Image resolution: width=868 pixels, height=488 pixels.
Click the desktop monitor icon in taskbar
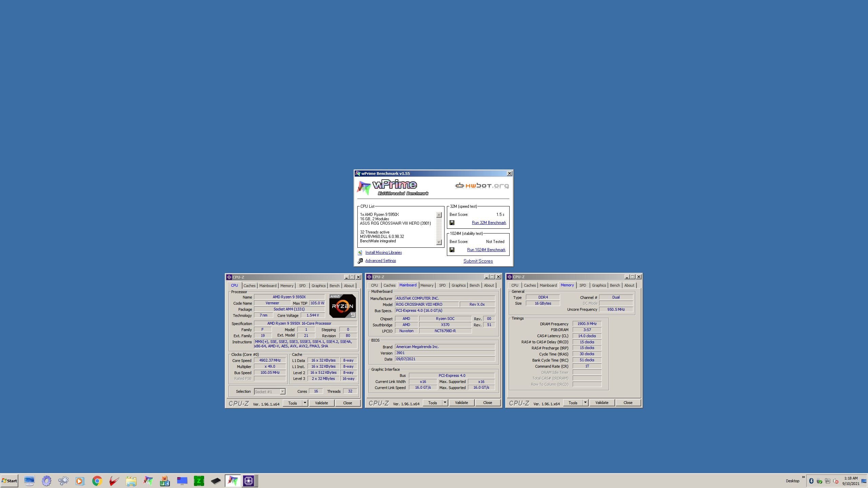point(29,481)
